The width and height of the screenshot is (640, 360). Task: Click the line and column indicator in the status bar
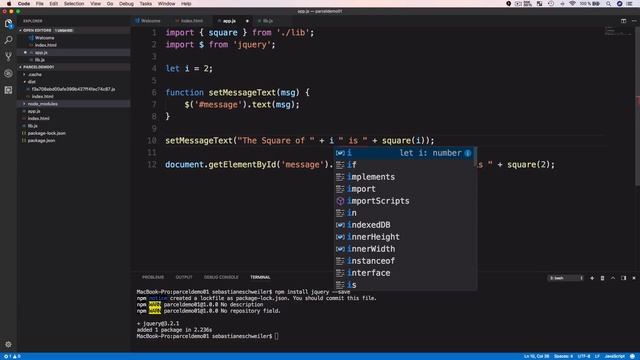(x=536, y=356)
